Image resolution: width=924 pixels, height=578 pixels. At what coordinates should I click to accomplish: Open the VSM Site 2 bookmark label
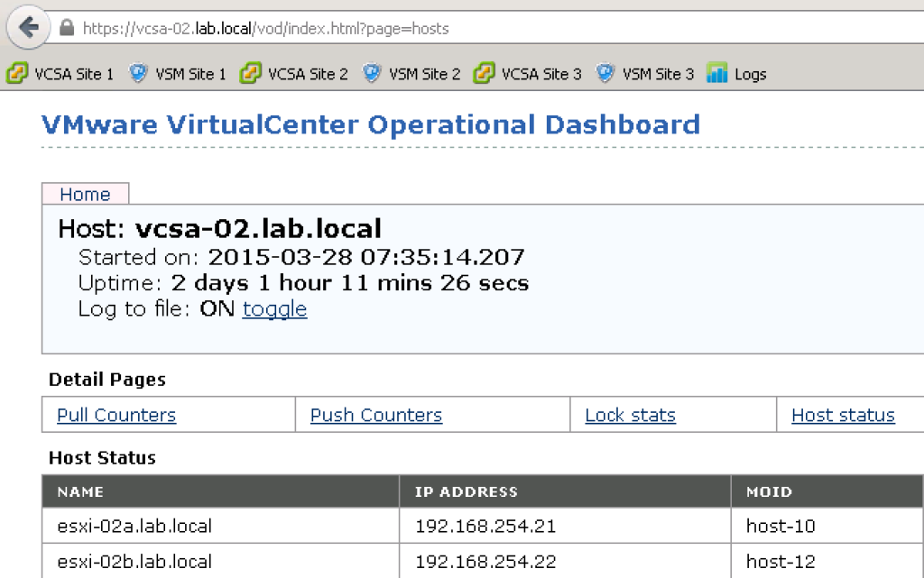click(x=424, y=74)
